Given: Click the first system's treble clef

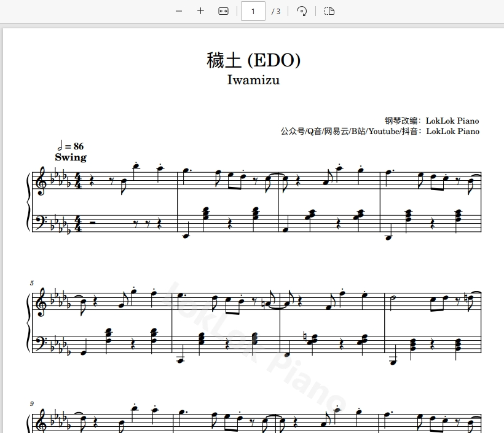Looking at the screenshot, I should (42, 180).
